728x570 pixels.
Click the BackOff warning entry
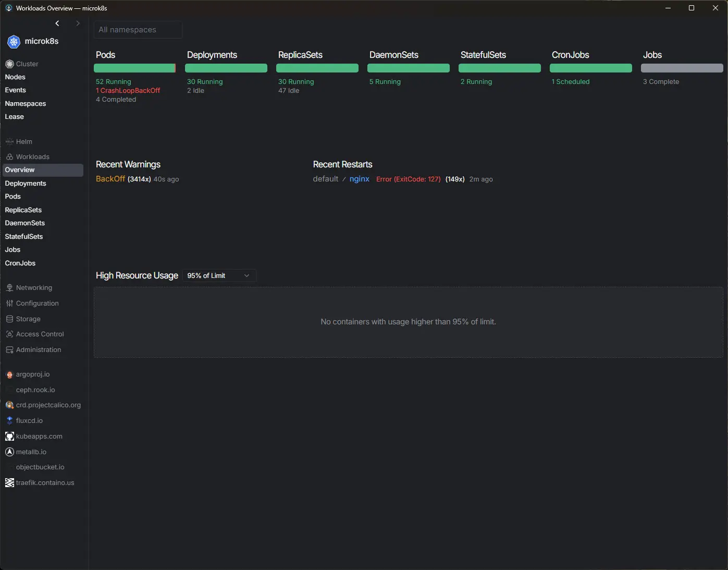pos(110,179)
